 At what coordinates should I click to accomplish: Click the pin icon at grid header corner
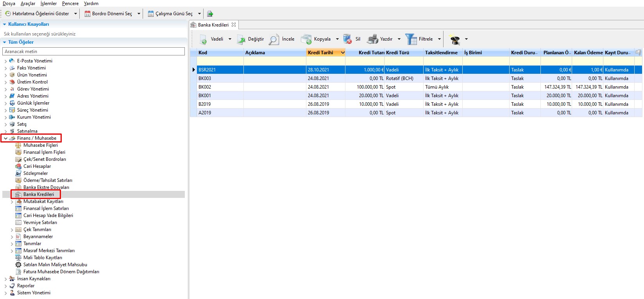(x=638, y=52)
